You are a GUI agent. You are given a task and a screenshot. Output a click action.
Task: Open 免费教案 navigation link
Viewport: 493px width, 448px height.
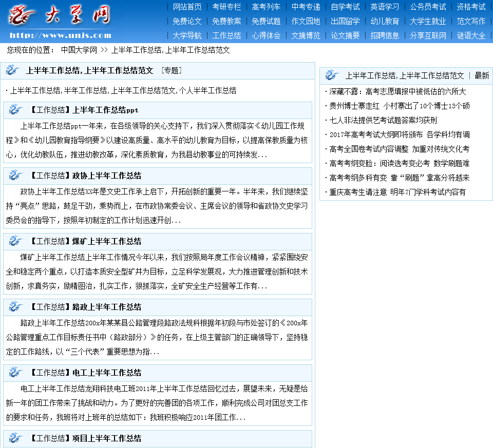click(x=226, y=21)
